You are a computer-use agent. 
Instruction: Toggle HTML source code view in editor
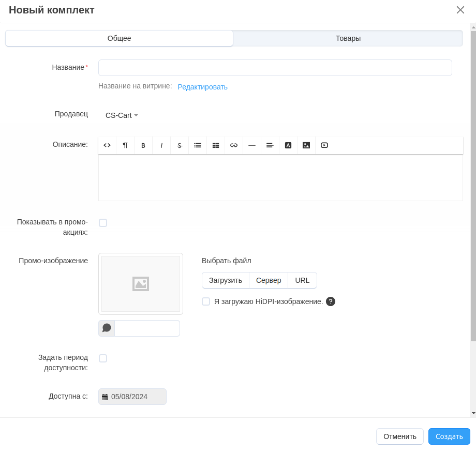coord(107,145)
